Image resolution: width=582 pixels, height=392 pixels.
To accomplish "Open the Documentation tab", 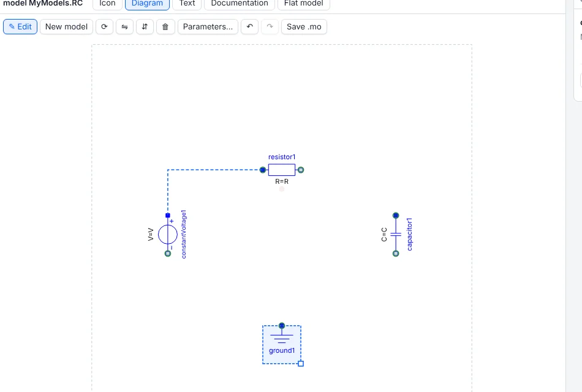I will click(240, 3).
